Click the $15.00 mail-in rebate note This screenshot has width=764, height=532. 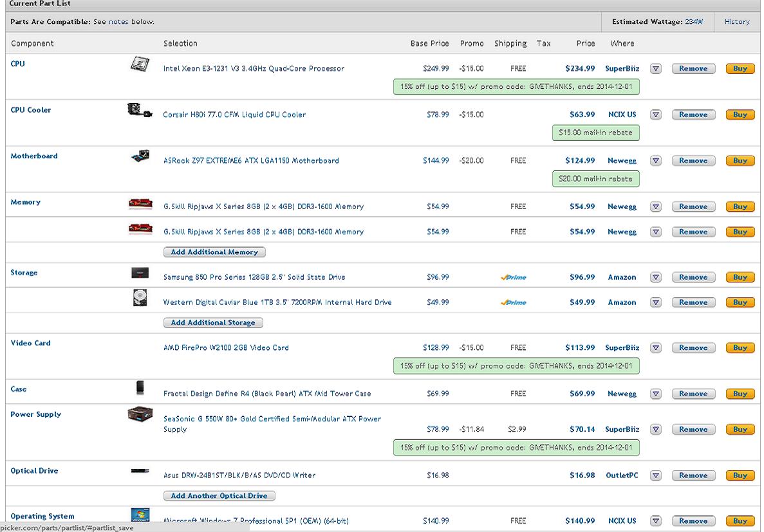pyautogui.click(x=596, y=133)
